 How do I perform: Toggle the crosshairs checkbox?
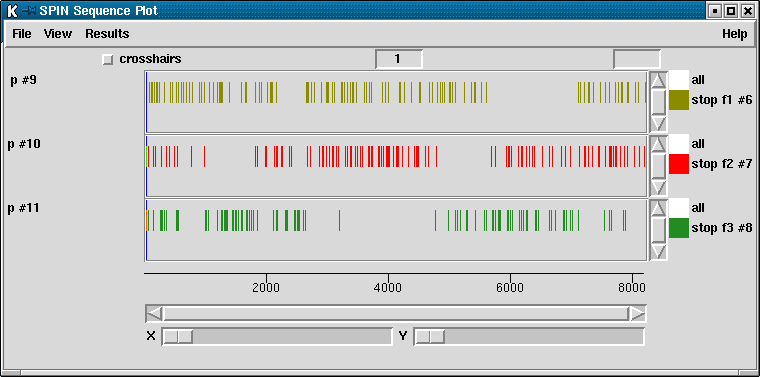108,60
